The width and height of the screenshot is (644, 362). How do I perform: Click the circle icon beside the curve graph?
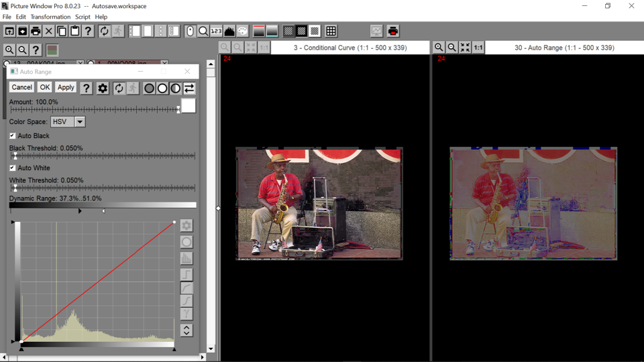186,242
